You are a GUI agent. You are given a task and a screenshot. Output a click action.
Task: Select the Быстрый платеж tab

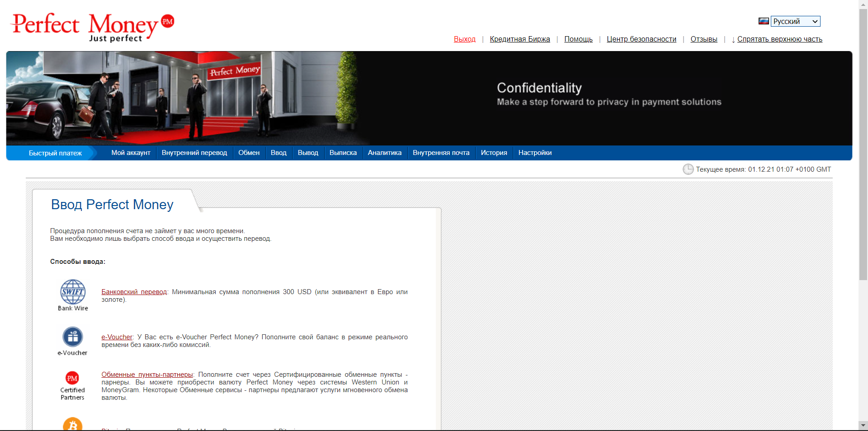[55, 153]
